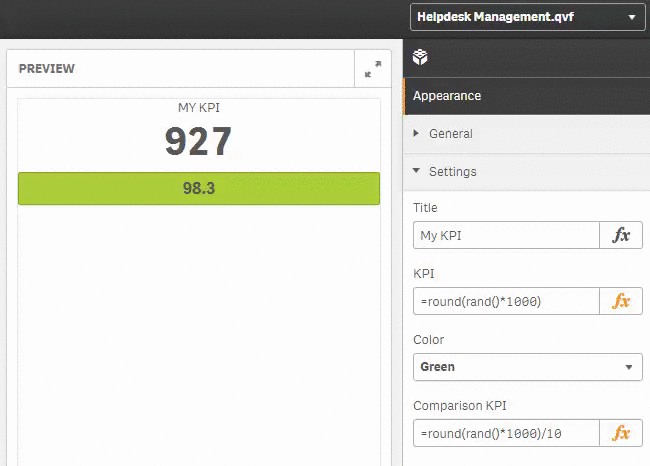Click the Comparison KPI expression input
The image size is (650, 466).
coord(505,433)
